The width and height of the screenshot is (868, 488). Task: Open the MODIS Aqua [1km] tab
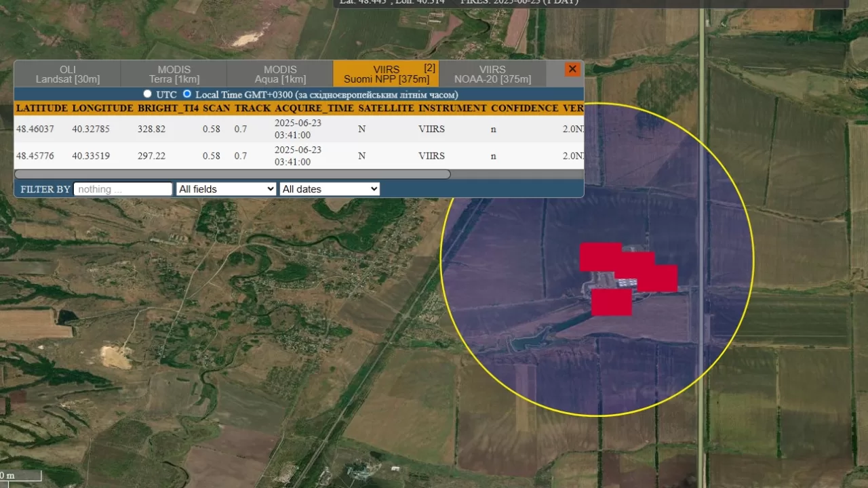pyautogui.click(x=280, y=74)
